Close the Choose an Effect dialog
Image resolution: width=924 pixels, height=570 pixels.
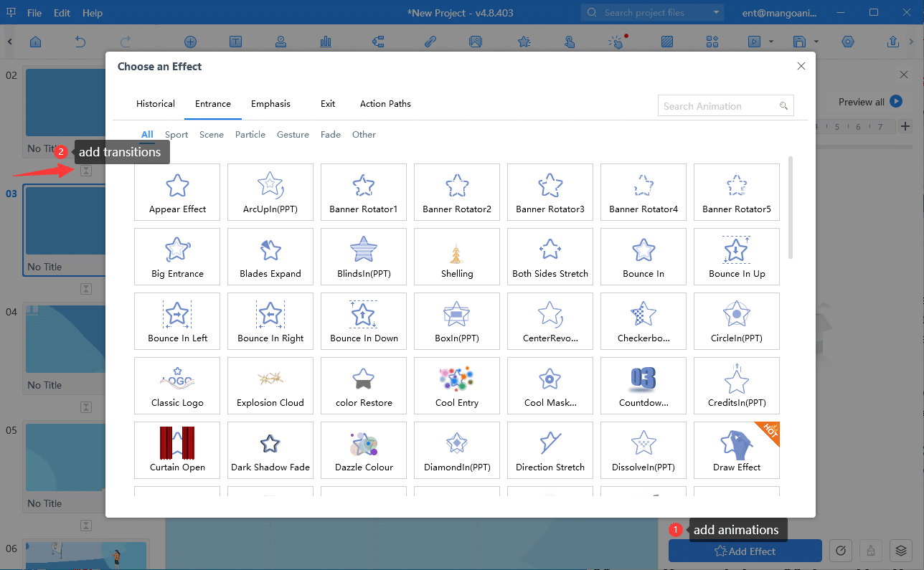coord(801,67)
